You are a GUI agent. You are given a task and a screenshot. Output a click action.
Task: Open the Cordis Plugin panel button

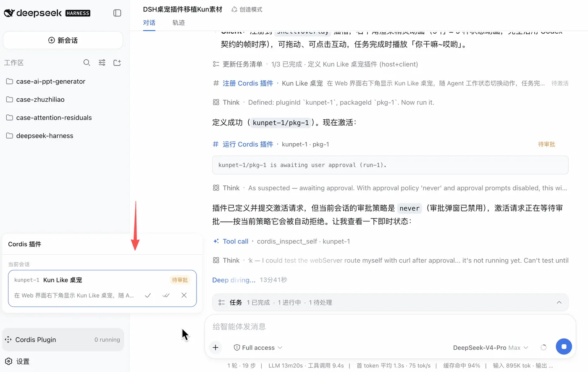[x=63, y=340]
